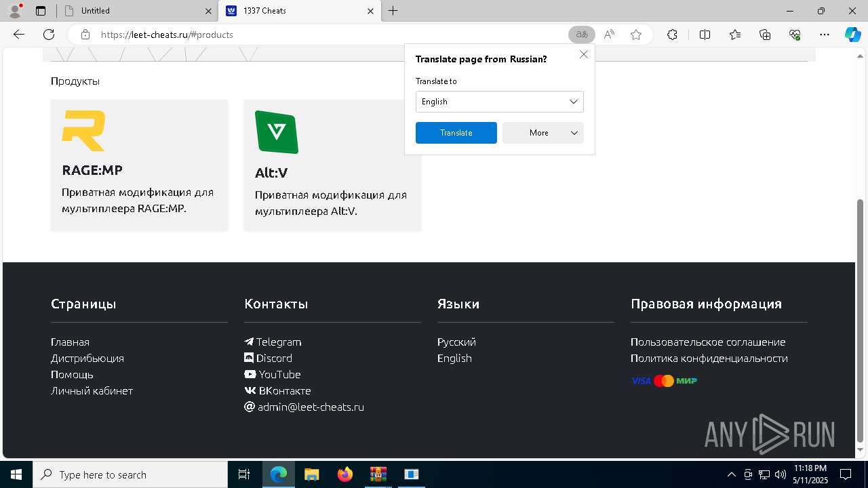Open the Дистрибьюция footer link
This screenshot has height=488, width=868.
click(x=87, y=358)
